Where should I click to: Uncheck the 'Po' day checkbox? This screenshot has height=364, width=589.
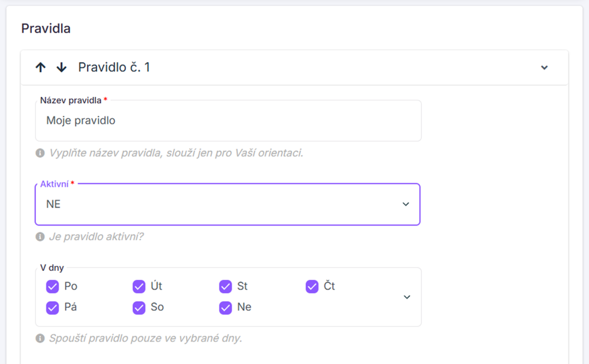click(52, 287)
